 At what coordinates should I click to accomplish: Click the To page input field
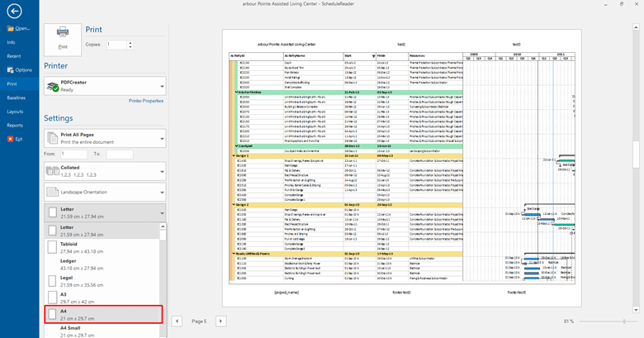point(120,154)
